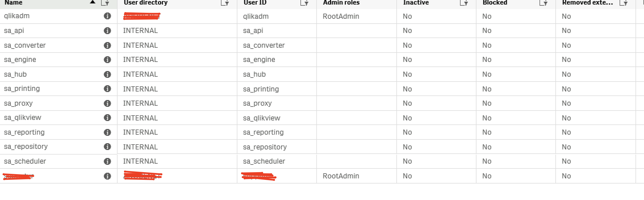Open info icon for sa_scheduler
Screen dimensions: 644x200
coord(107,161)
